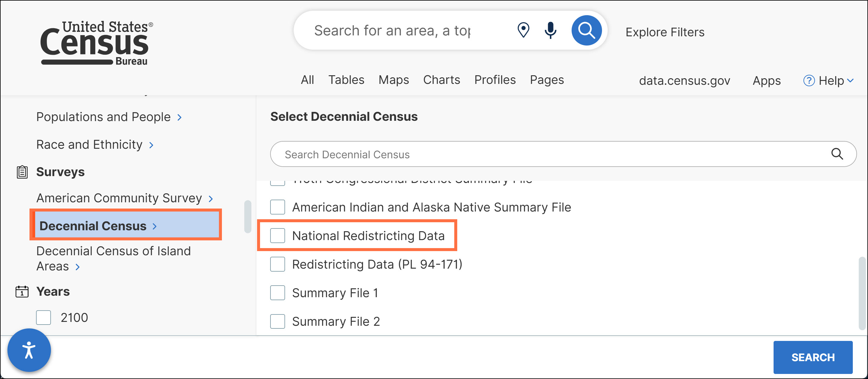The width and height of the screenshot is (868, 379).
Task: Switch to the Maps tab
Action: pyautogui.click(x=393, y=80)
